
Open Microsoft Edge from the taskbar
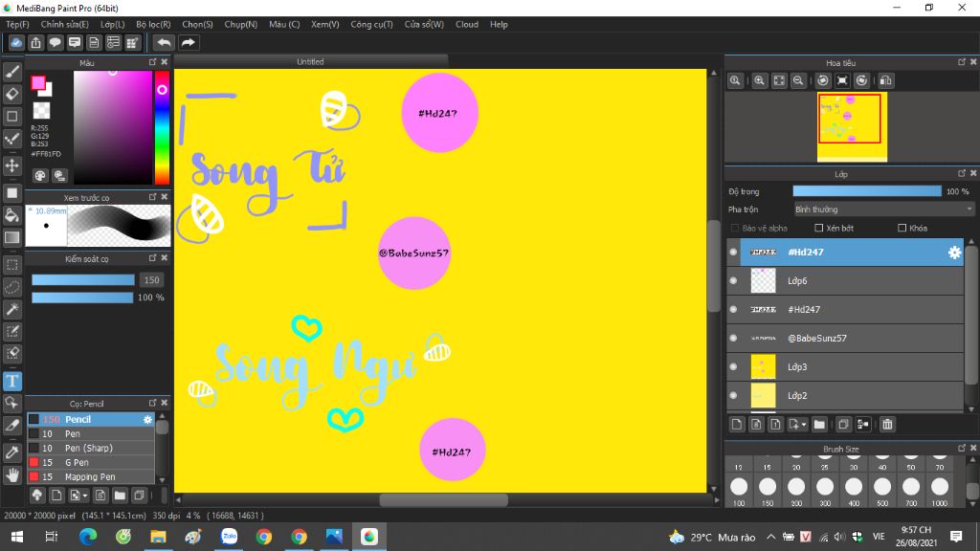[88, 537]
